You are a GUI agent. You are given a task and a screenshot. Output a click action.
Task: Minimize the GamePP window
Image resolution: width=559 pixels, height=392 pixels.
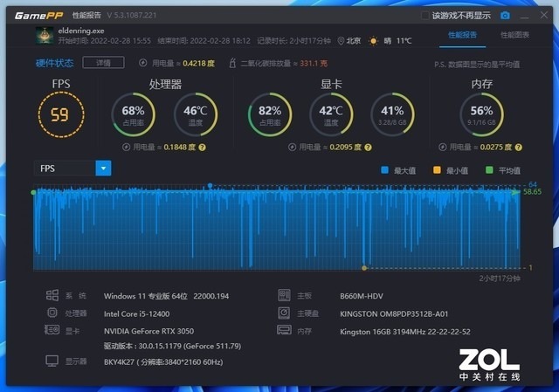pyautogui.click(x=524, y=16)
